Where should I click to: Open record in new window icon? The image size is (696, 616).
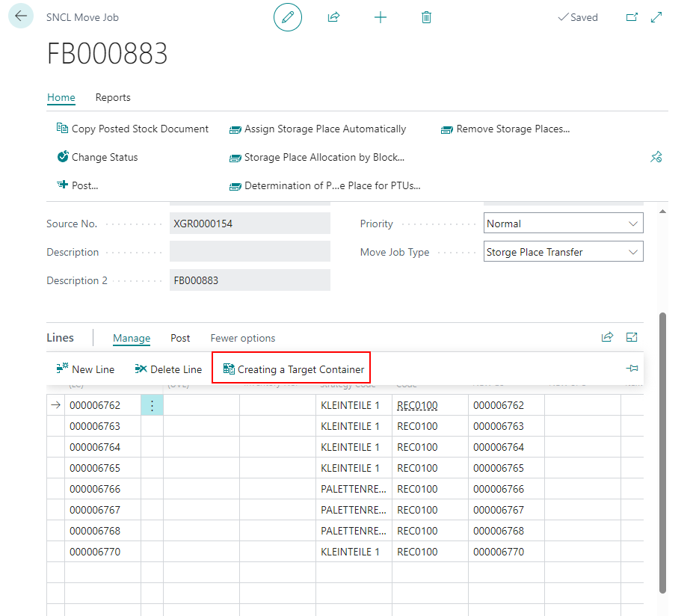[632, 17]
